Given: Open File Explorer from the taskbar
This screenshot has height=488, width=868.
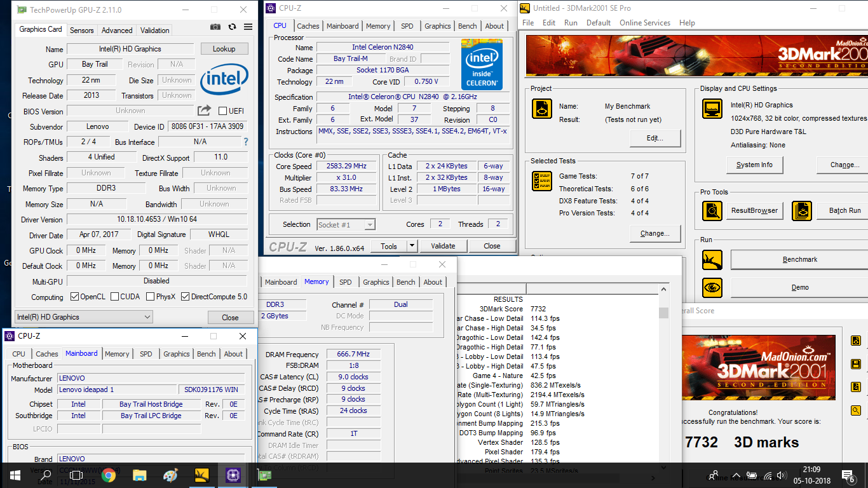Looking at the screenshot, I should (139, 475).
